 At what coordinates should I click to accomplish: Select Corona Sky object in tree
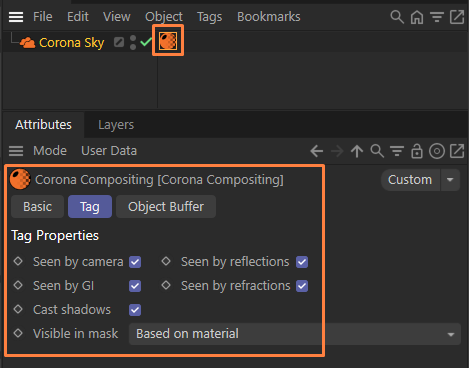tap(72, 43)
